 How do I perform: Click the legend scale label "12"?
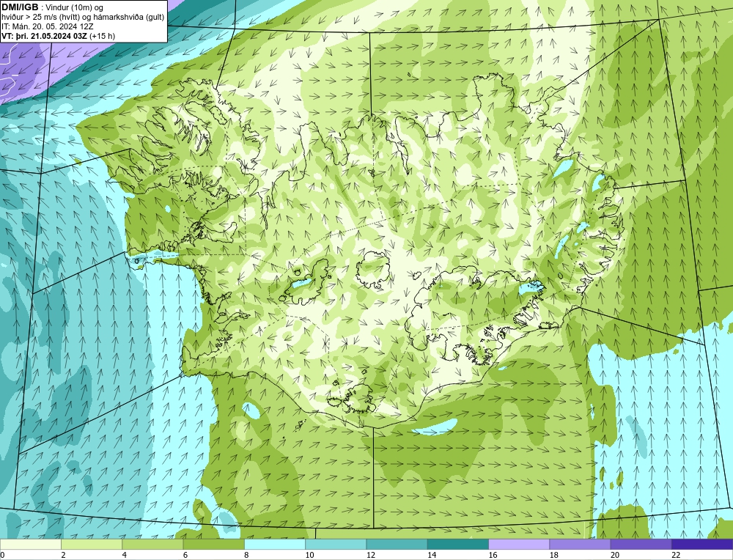pyautogui.click(x=371, y=555)
